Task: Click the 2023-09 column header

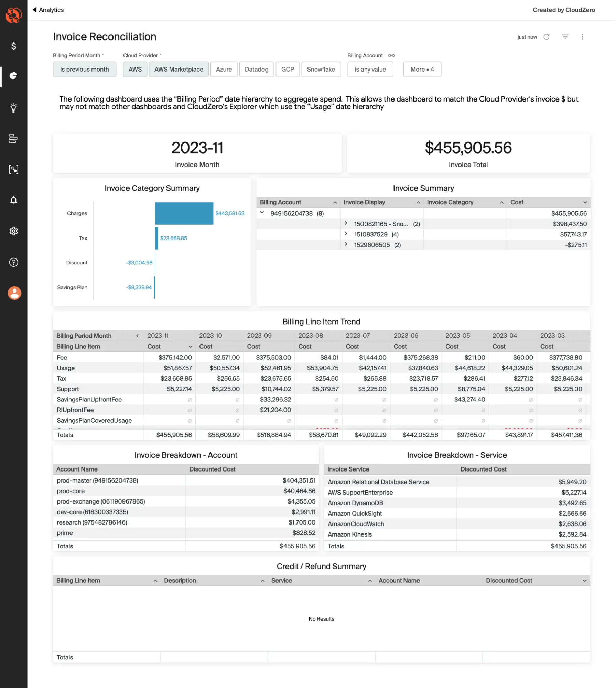Action: (x=259, y=335)
